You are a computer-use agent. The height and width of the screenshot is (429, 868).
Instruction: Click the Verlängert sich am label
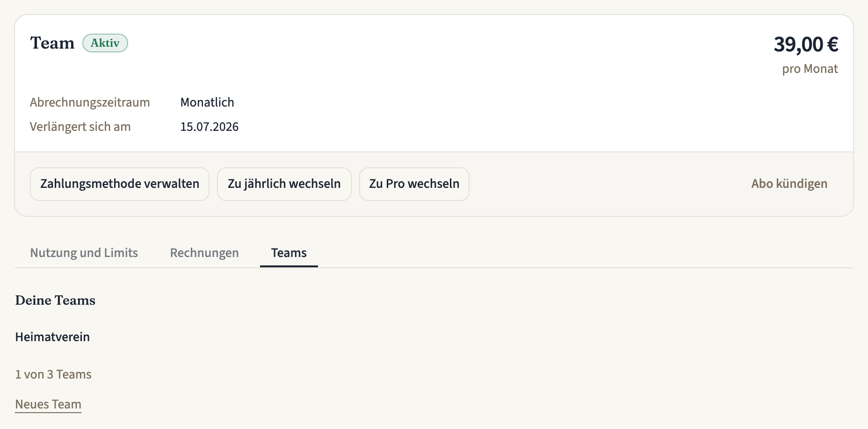(x=80, y=127)
